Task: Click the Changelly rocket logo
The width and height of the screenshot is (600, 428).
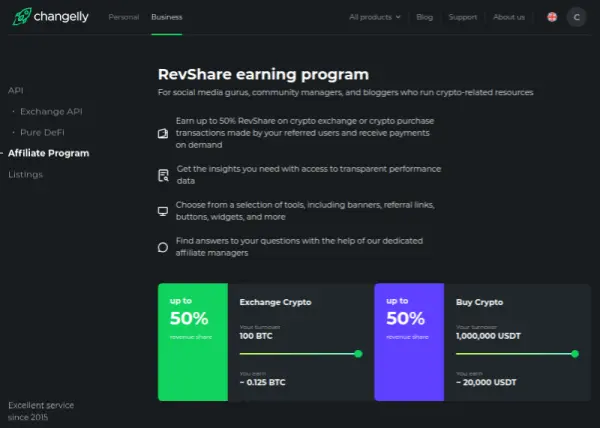Action: coord(22,16)
